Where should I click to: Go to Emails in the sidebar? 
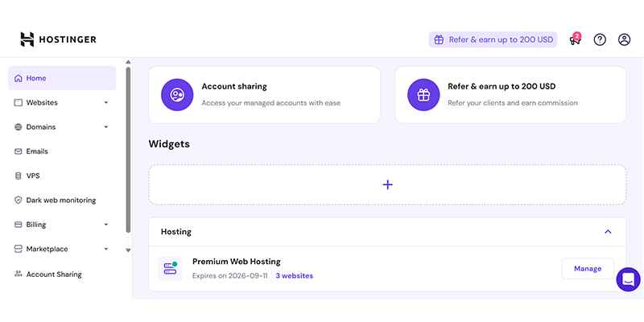(62, 151)
